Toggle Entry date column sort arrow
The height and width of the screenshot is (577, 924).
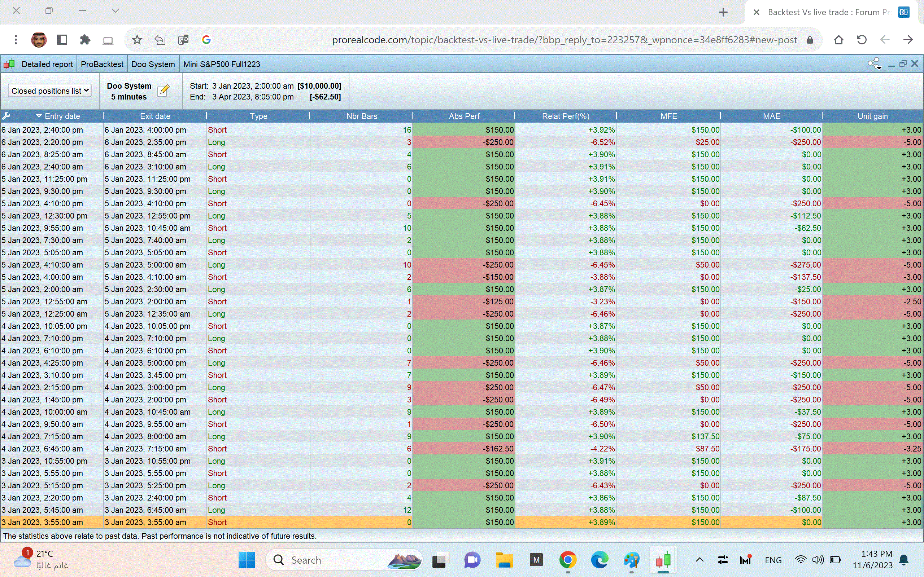39,116
